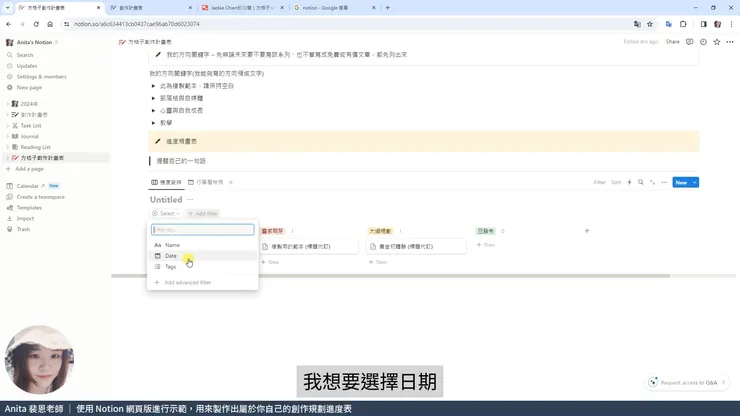The width and height of the screenshot is (740, 416).
Task: Click the filter by search field
Action: 202,229
